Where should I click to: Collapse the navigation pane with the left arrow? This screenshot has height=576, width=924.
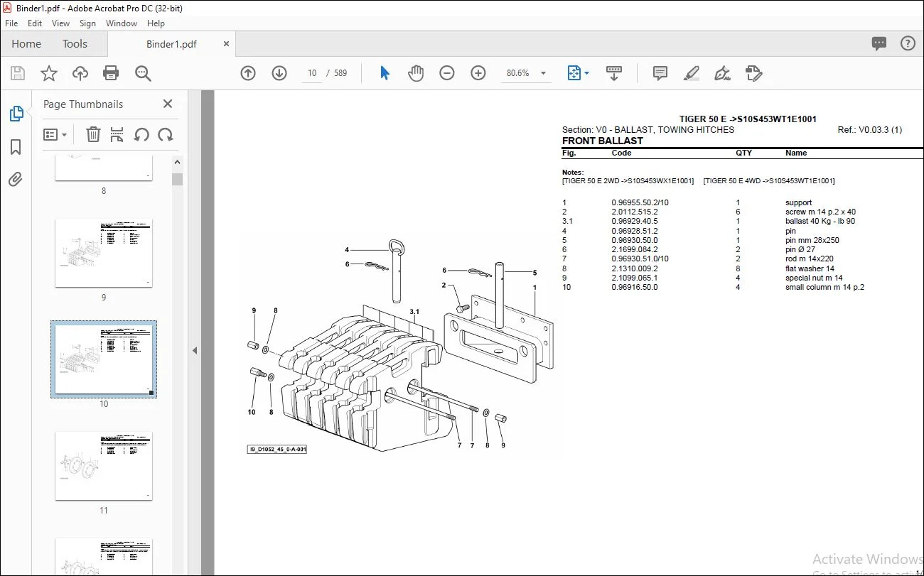195,350
